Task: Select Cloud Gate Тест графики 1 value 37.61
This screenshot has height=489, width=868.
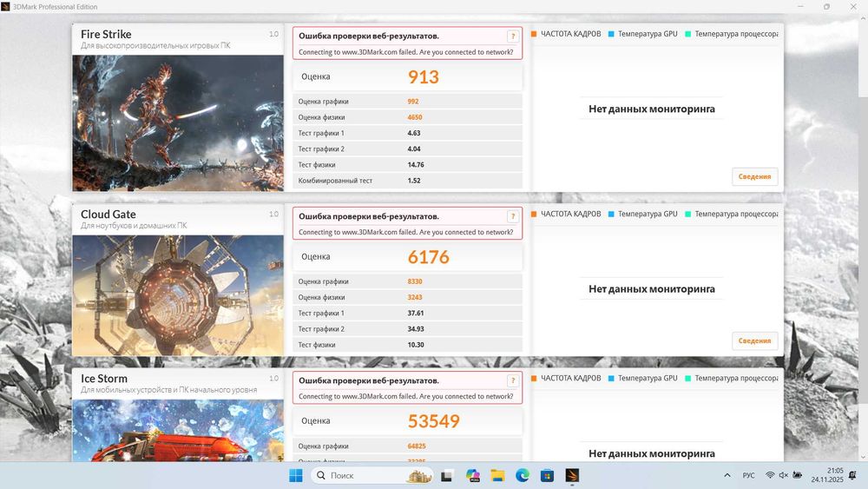Action: (x=416, y=313)
